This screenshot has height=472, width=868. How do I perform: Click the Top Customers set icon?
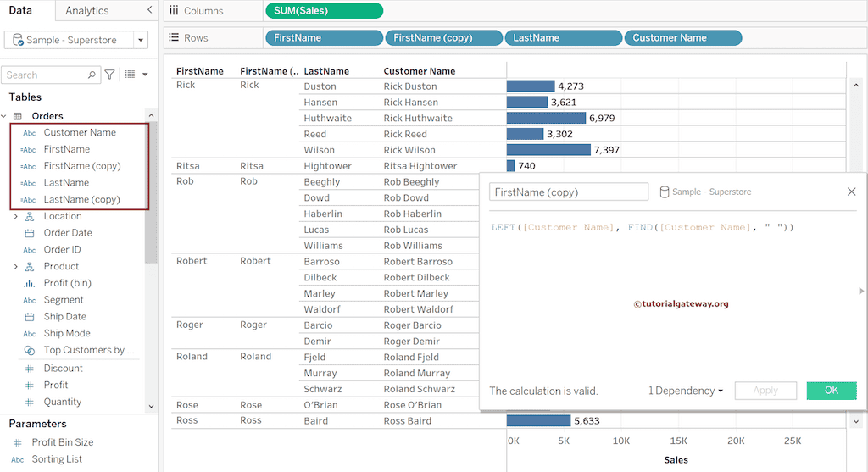pyautogui.click(x=30, y=350)
